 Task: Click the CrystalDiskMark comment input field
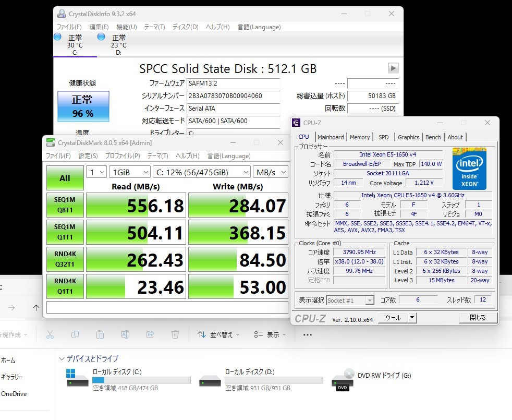tap(167, 307)
